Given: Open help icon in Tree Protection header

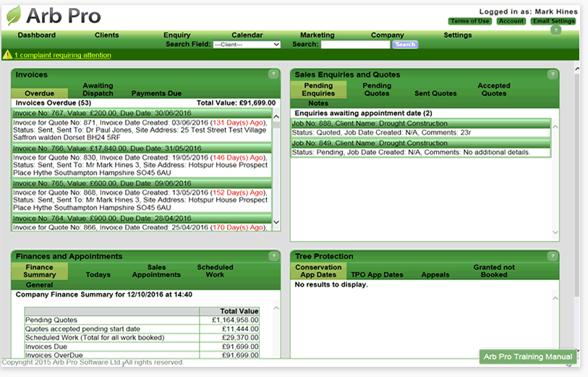Looking at the screenshot, I should pos(553,256).
